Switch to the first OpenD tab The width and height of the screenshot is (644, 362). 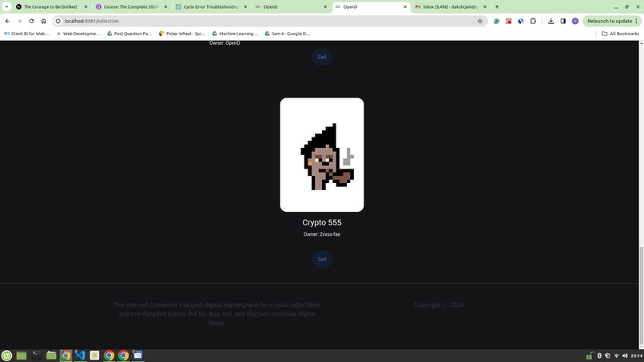point(291,6)
